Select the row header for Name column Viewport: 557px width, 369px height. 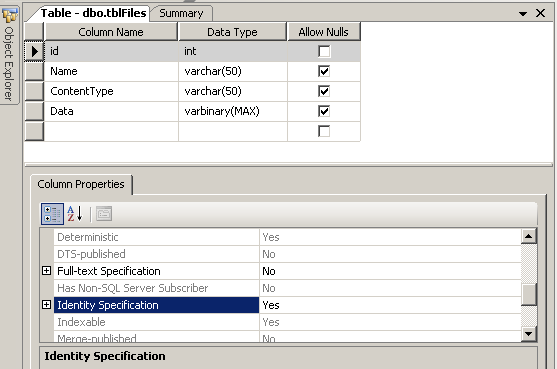[x=34, y=71]
